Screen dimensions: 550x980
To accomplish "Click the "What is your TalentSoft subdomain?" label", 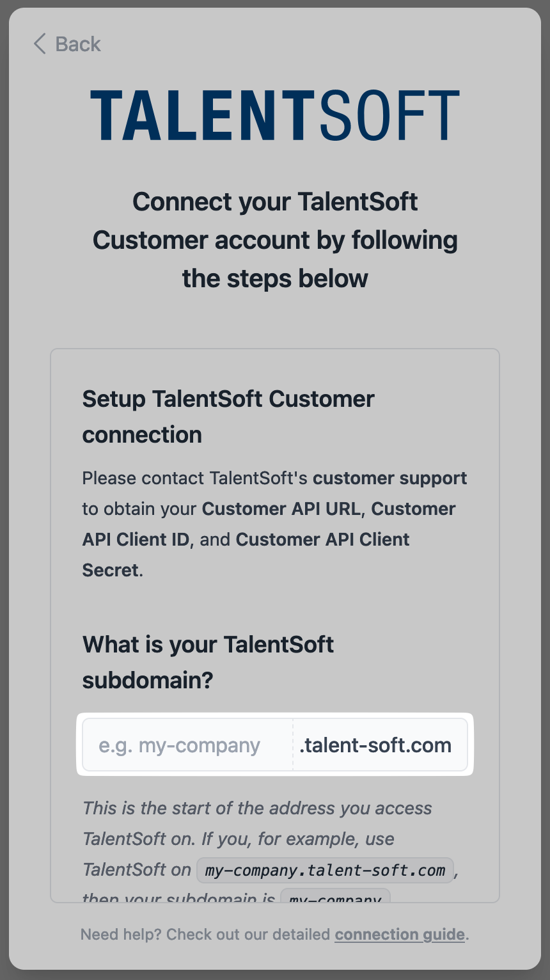I will pos(208,661).
